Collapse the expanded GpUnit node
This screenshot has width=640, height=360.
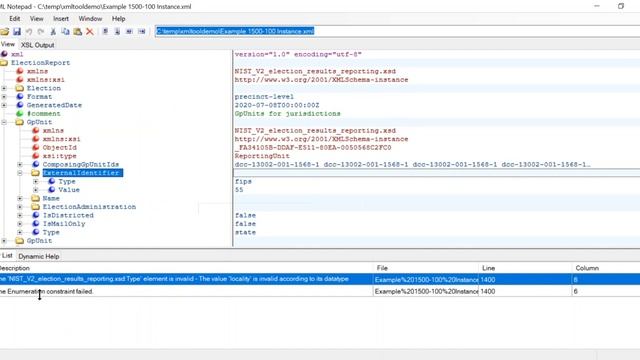click(x=4, y=122)
